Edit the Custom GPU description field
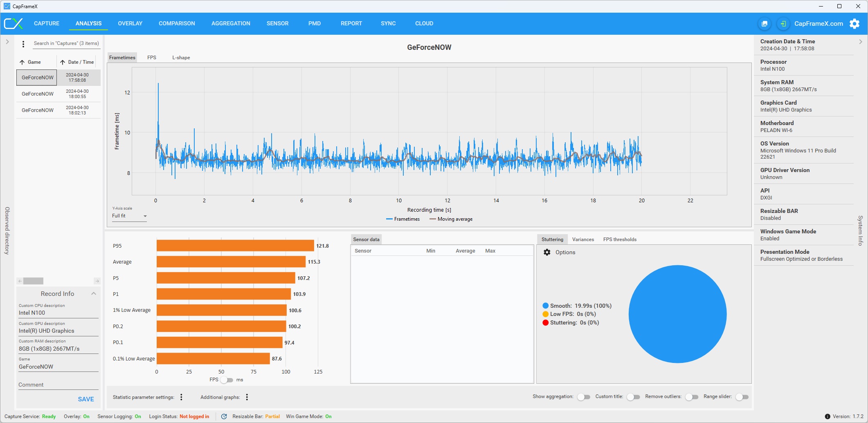 [58, 331]
